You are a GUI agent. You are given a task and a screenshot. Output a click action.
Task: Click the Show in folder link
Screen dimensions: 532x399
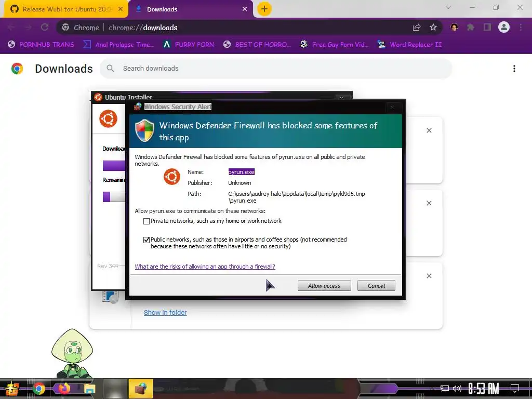tap(165, 312)
